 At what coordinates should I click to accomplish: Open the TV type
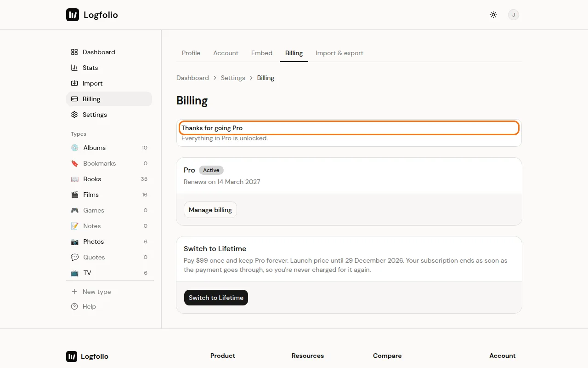click(x=109, y=273)
